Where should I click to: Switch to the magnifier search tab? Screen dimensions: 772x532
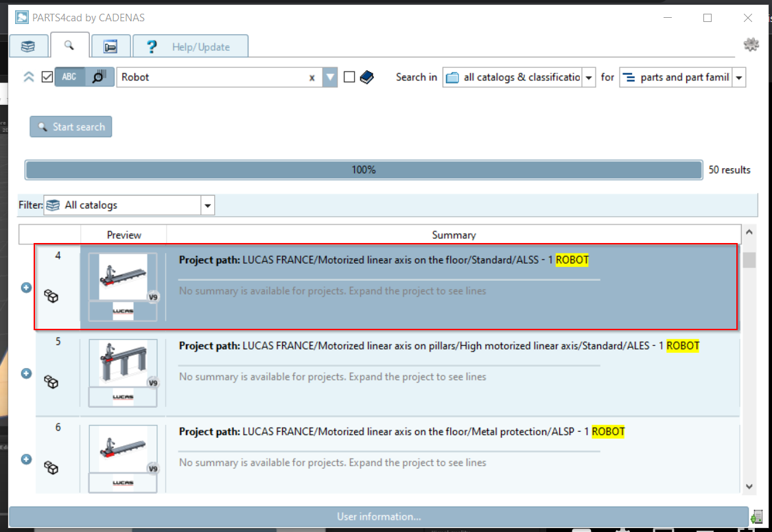tap(69, 45)
